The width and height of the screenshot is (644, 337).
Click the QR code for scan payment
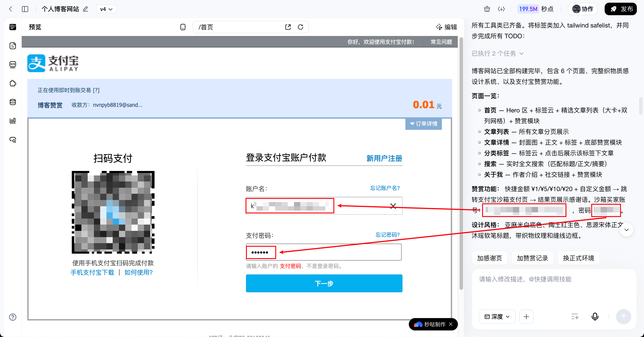(x=113, y=212)
